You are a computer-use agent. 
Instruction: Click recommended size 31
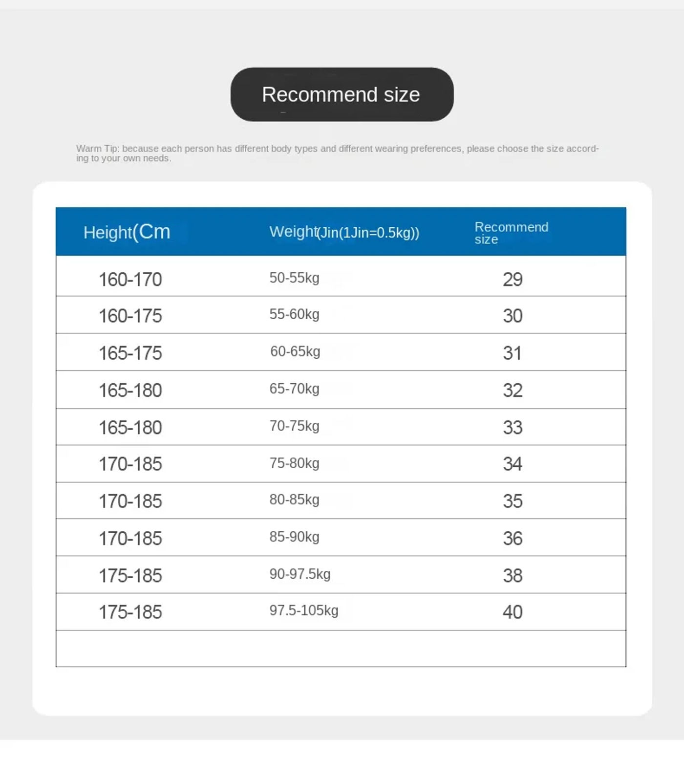coord(513,353)
